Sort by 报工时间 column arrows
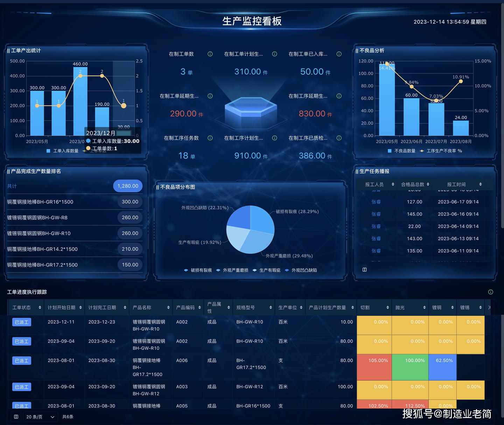Viewport: 504px width, 425px height. click(x=481, y=184)
